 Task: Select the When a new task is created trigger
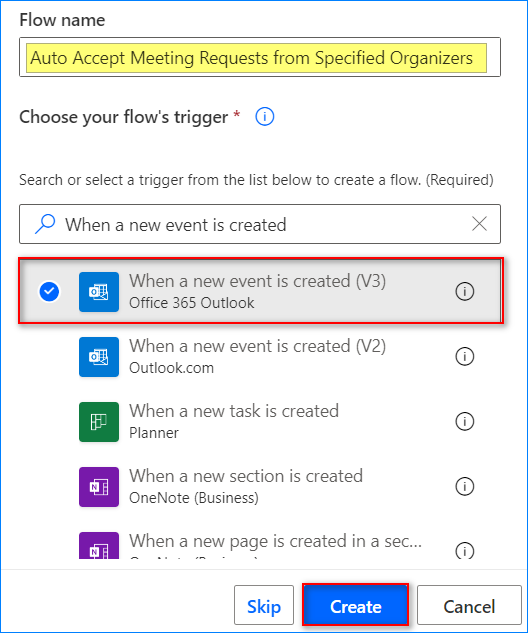pos(260,422)
